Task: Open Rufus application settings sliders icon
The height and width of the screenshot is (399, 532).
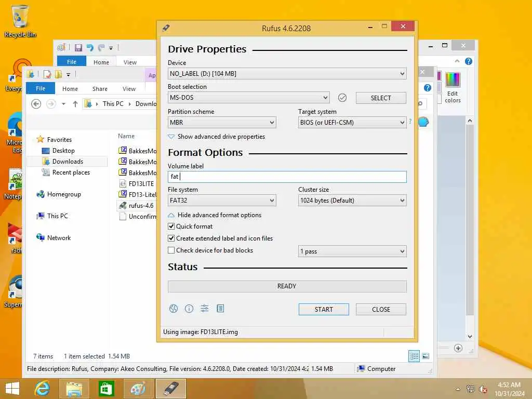Action: click(x=205, y=309)
